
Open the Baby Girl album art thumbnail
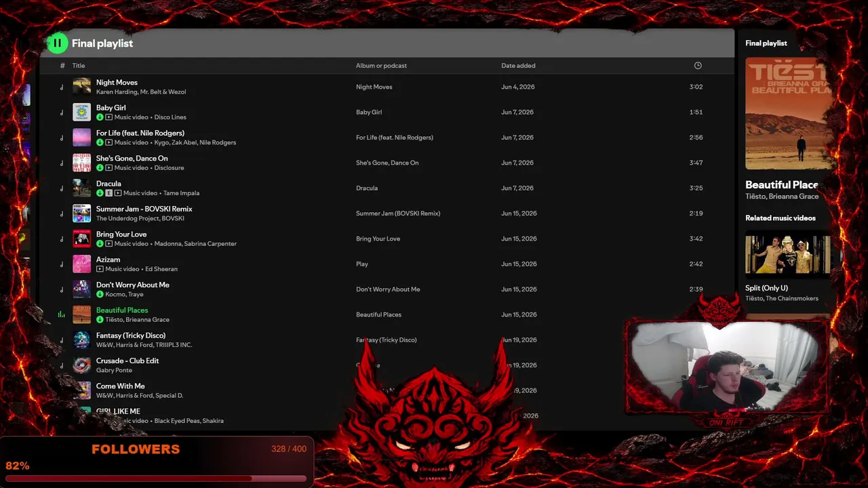[x=81, y=112]
